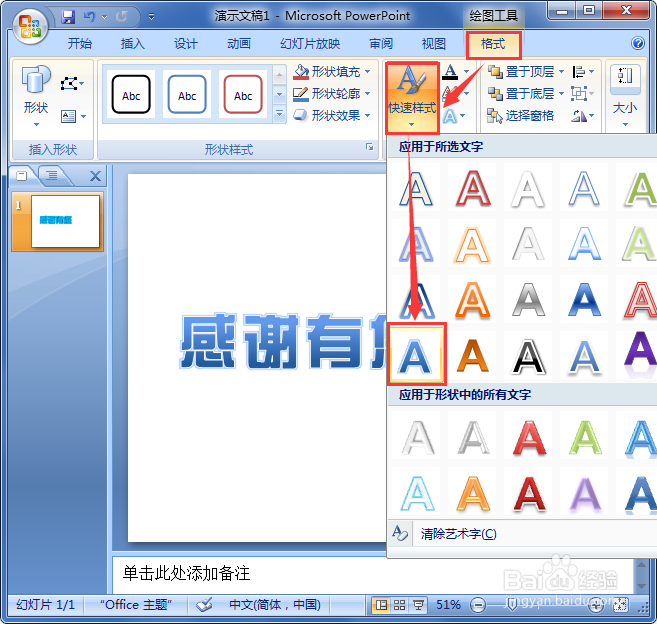Viewport: 657px width, 624px height.
Task: Open the 形状效果 dropdown
Action: [332, 115]
